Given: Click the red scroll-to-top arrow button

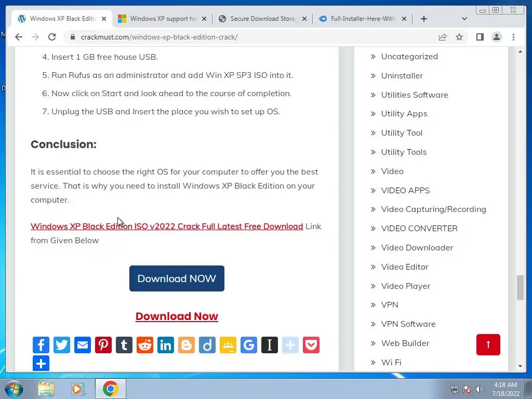Looking at the screenshot, I should click(x=488, y=345).
